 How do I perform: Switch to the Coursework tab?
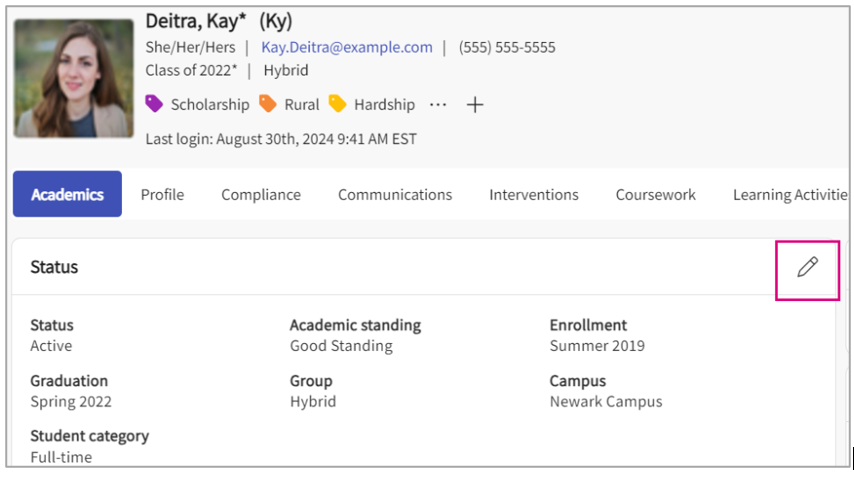click(x=655, y=194)
